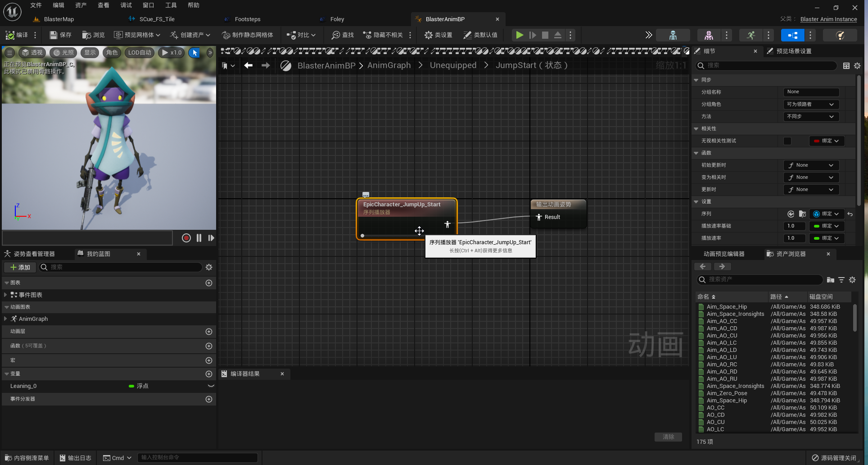Open 对比 diff dropdown
This screenshot has height=465, width=868.
tap(301, 35)
